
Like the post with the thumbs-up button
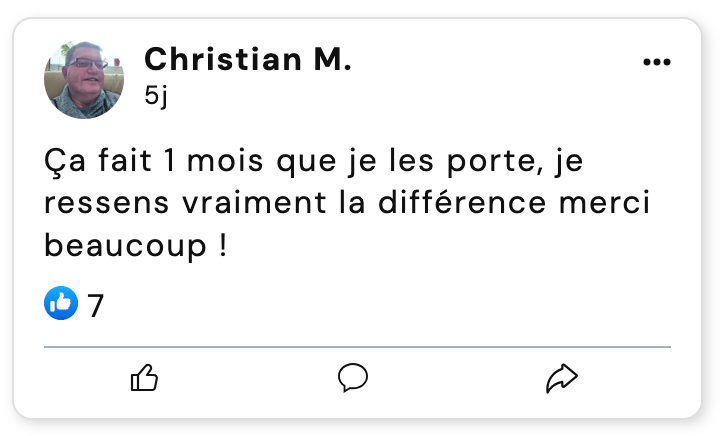tap(145, 377)
